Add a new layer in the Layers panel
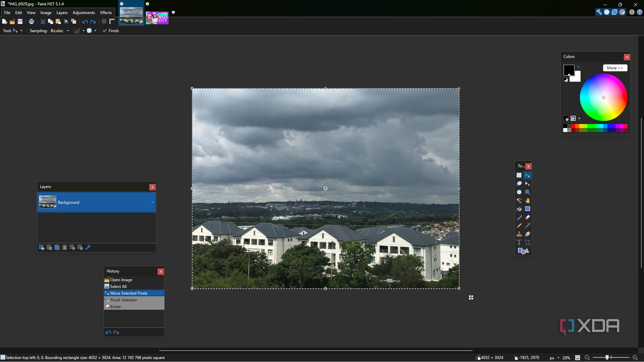This screenshot has width=644, height=362. (42, 247)
